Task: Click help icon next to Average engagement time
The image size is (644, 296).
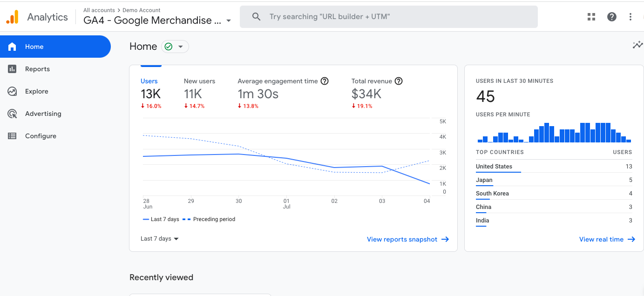Action: pos(325,81)
